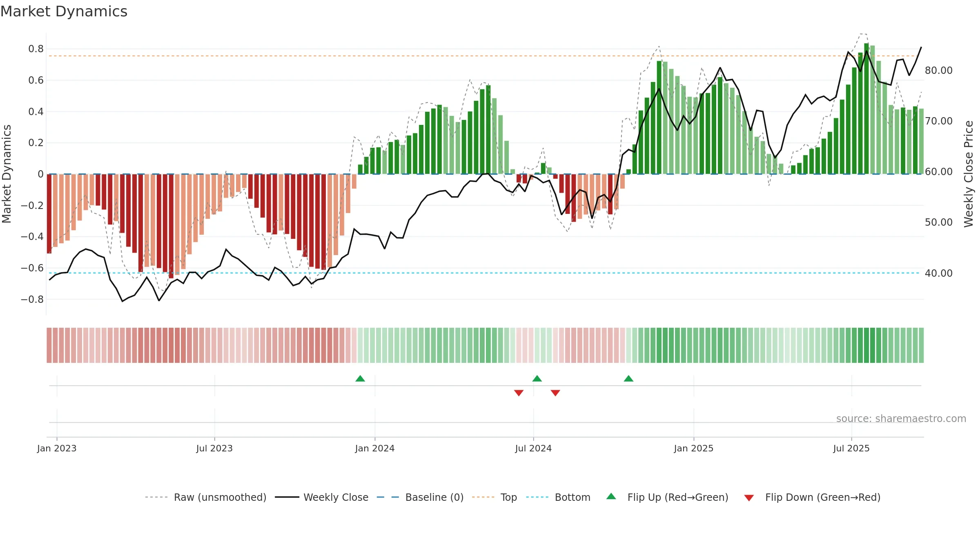Click the 70.00 right axis price label
Image resolution: width=980 pixels, height=551 pixels.
coord(939,121)
